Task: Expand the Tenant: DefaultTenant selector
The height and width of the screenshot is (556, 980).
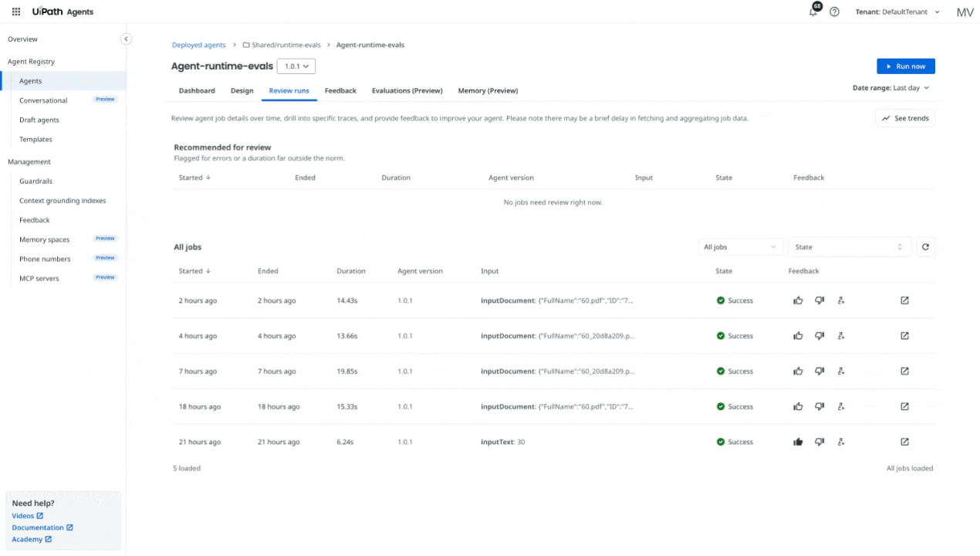Action: tap(897, 12)
